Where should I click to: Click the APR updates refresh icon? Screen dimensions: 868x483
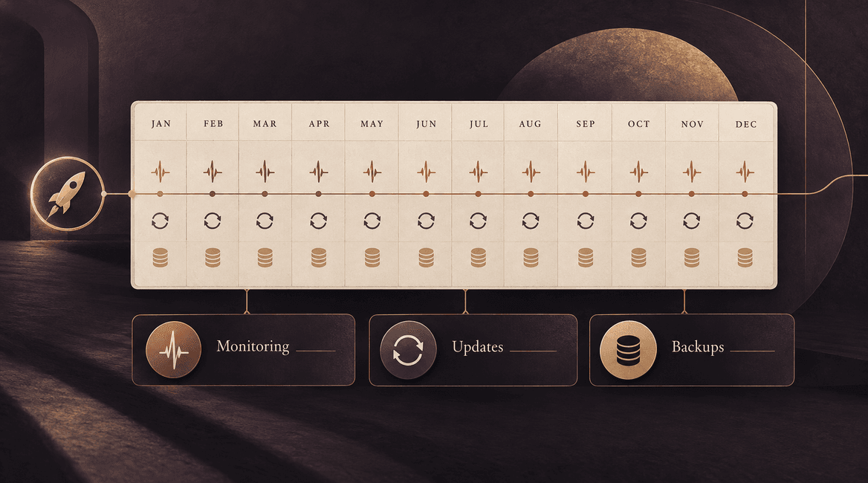point(319,221)
